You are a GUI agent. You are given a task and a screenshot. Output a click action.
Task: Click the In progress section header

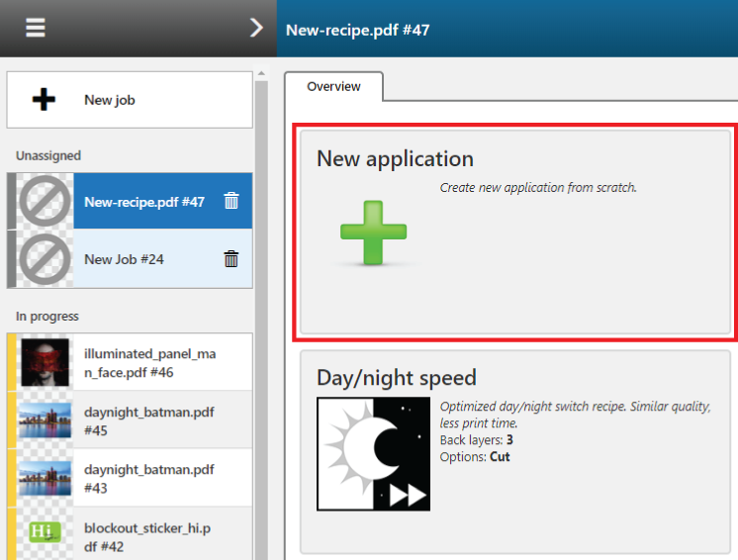pos(47,317)
